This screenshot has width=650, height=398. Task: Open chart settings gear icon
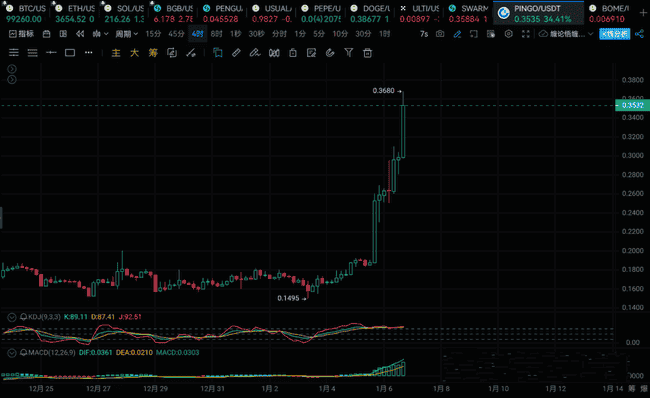click(509, 34)
